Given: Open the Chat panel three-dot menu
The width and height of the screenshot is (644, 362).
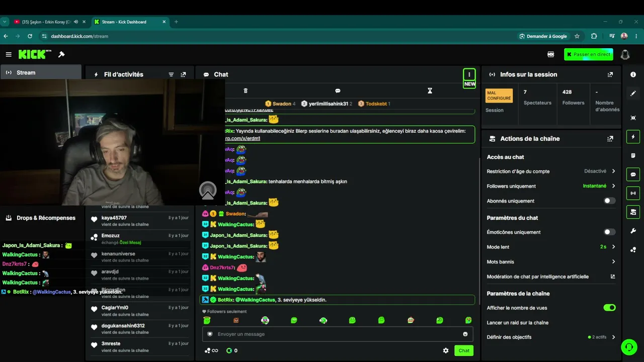Looking at the screenshot, I should [x=469, y=74].
